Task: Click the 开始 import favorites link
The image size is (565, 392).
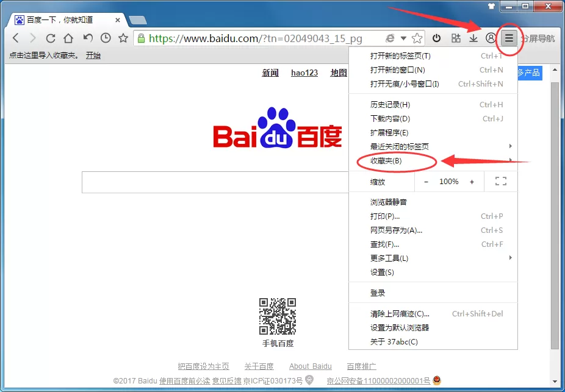Action: (x=93, y=55)
